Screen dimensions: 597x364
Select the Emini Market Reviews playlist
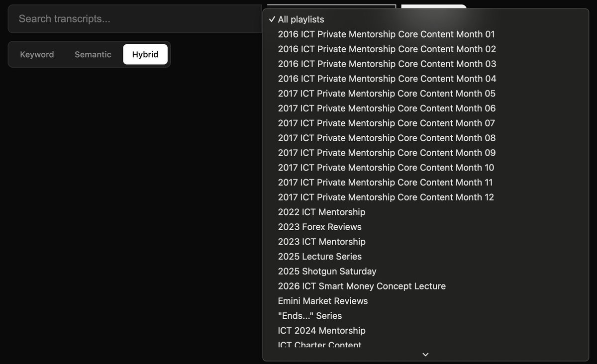pos(425,301)
